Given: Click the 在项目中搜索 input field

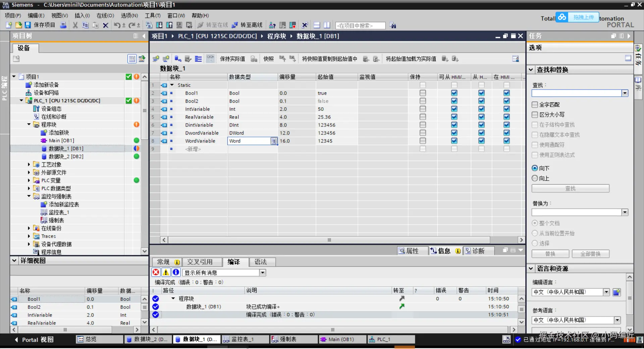Looking at the screenshot, I should [x=361, y=26].
